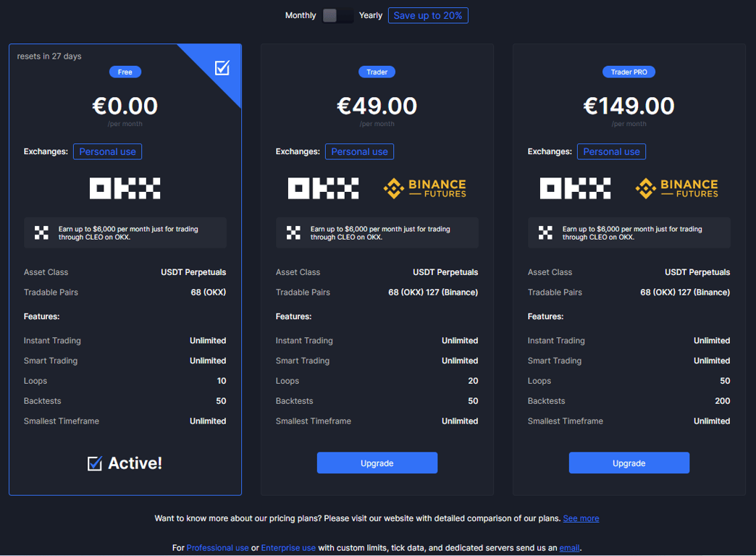Click Personal use tag in Free plan
Screen dimensions: 756x556
(107, 151)
